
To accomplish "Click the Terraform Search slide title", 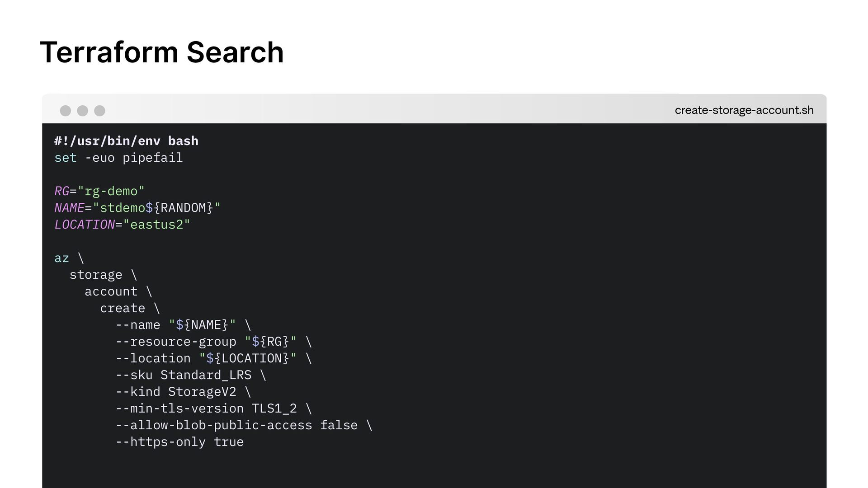I will click(162, 52).
